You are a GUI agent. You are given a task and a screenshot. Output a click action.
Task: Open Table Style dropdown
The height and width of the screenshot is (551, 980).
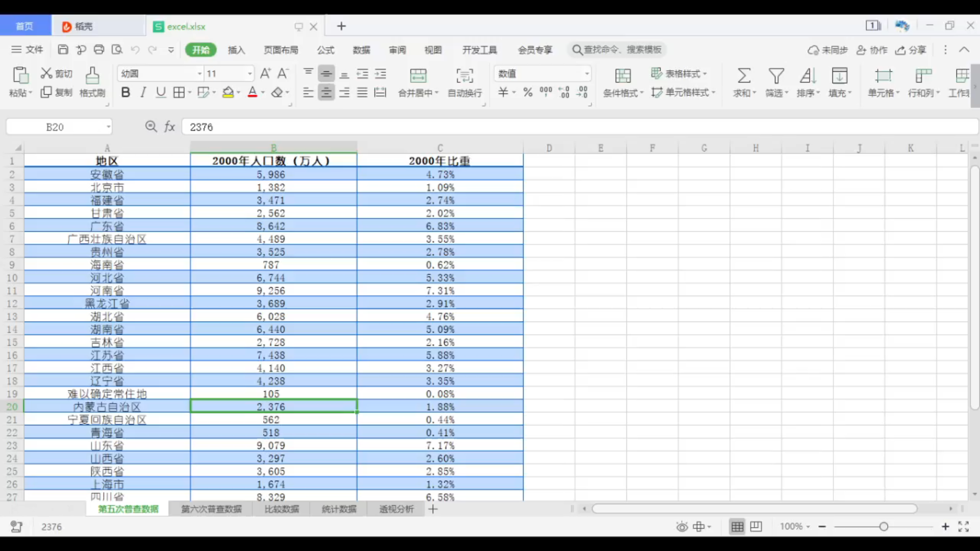click(x=679, y=73)
